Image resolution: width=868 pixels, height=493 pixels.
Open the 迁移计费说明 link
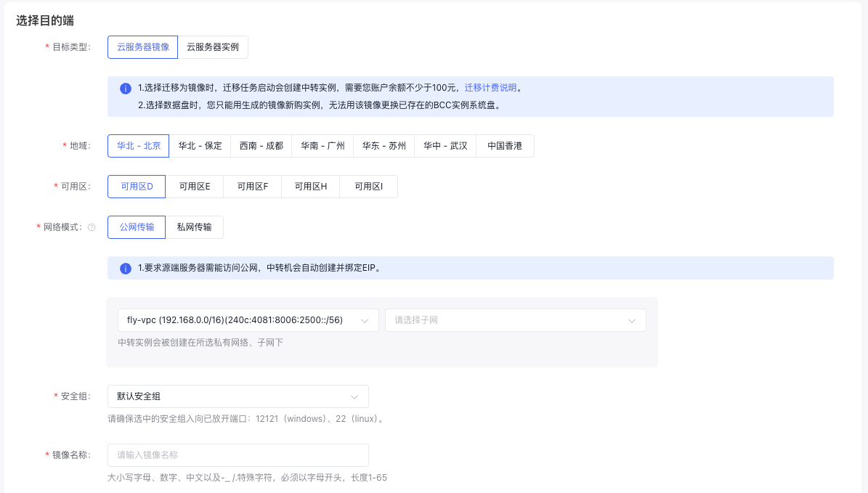[490, 88]
